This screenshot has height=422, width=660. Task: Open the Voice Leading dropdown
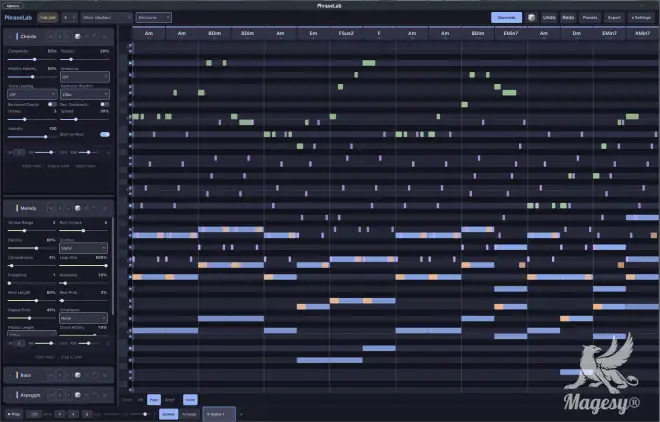[32, 94]
